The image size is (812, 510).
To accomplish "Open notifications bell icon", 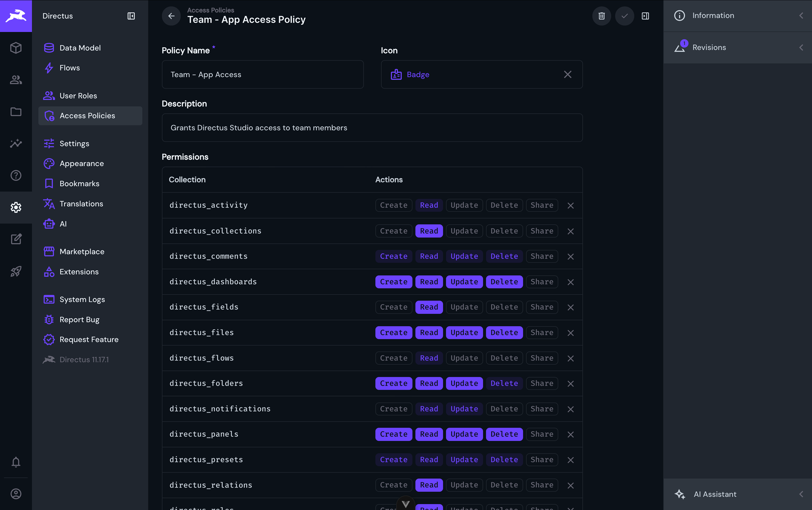I will [16, 462].
